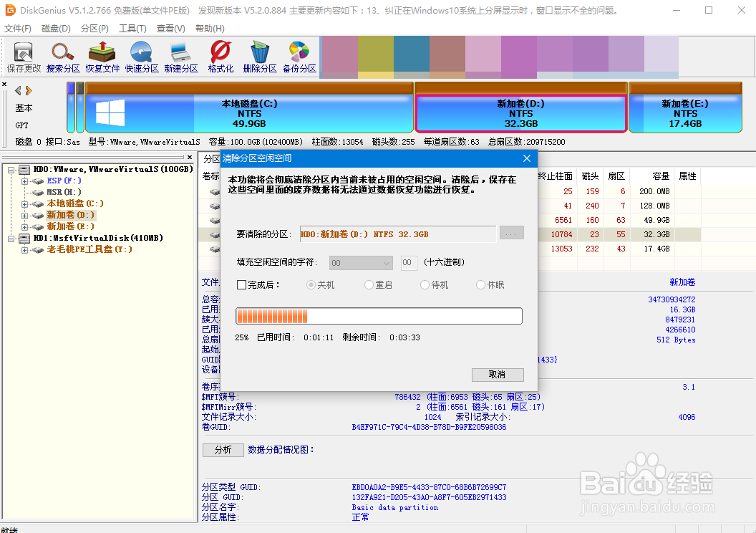The height and width of the screenshot is (533, 756).
Task: Open the 工具(T) menu
Action: (x=132, y=29)
